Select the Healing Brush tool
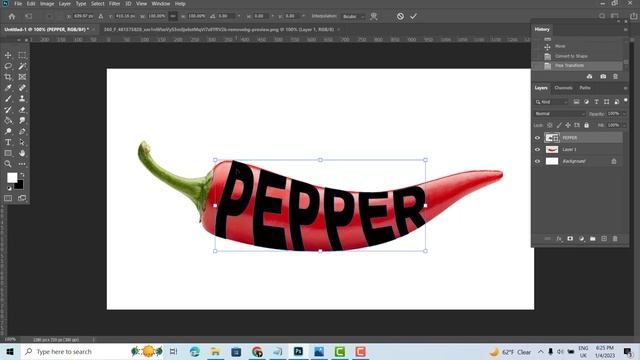This screenshot has width=640, height=360. coord(22,88)
